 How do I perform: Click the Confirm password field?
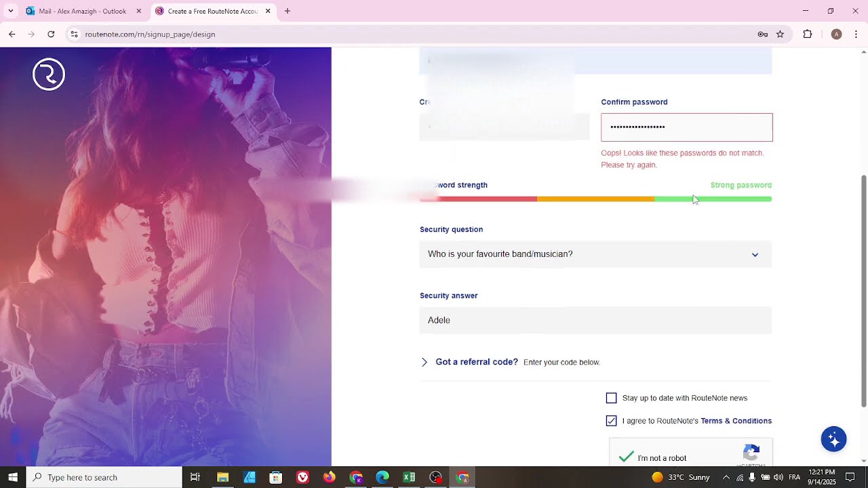tap(686, 127)
